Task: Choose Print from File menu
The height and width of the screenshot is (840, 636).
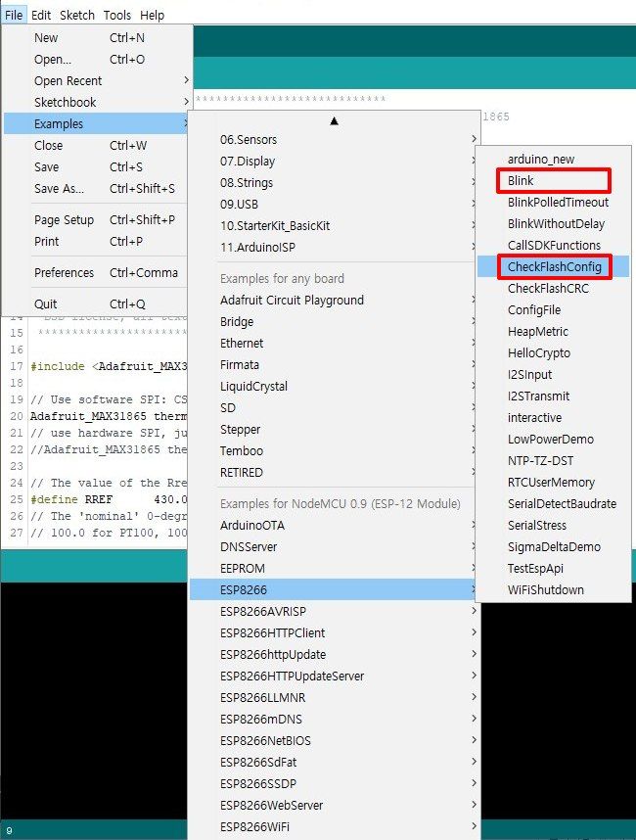Action: (97, 241)
